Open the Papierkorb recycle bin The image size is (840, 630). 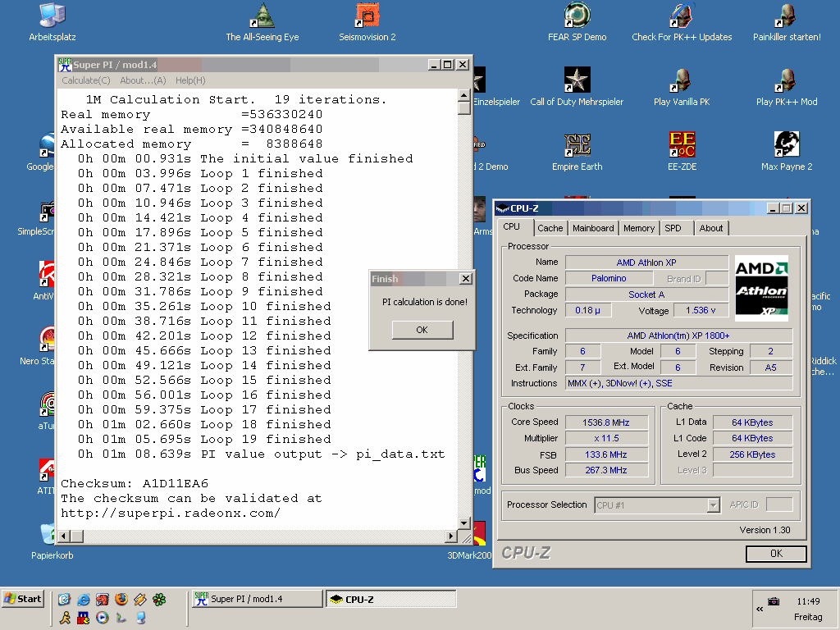[52, 541]
